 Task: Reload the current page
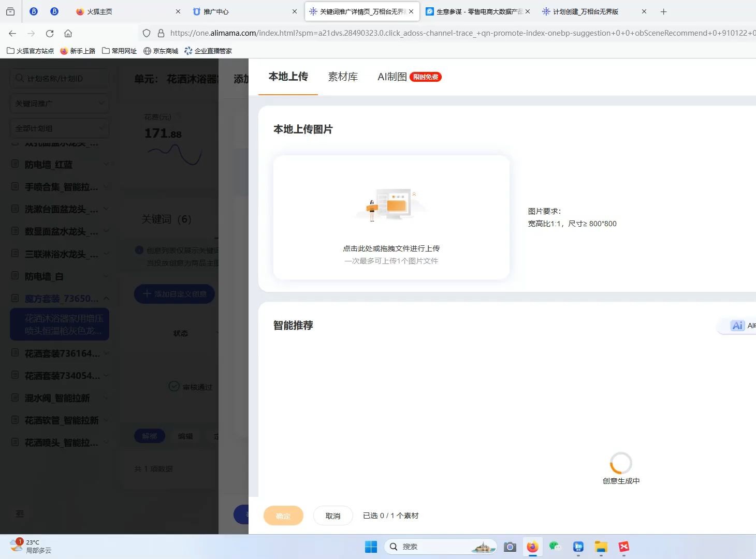pos(50,33)
